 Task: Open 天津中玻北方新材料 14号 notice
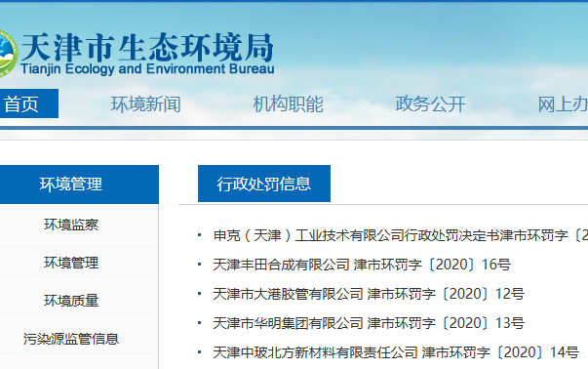(x=396, y=352)
